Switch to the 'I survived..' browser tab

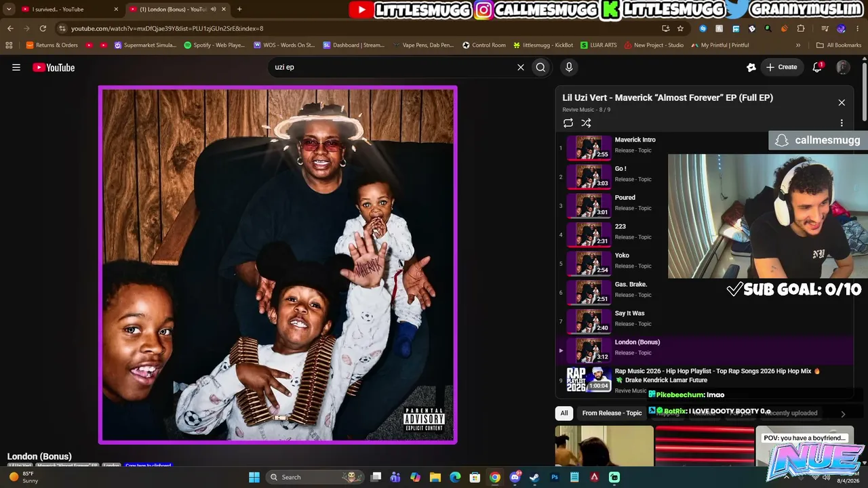[x=67, y=9]
